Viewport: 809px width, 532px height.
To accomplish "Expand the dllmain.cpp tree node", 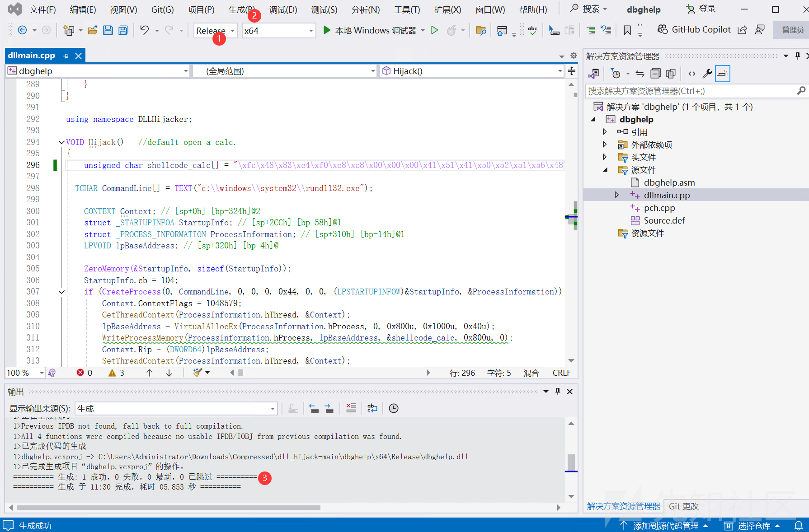I will point(617,195).
